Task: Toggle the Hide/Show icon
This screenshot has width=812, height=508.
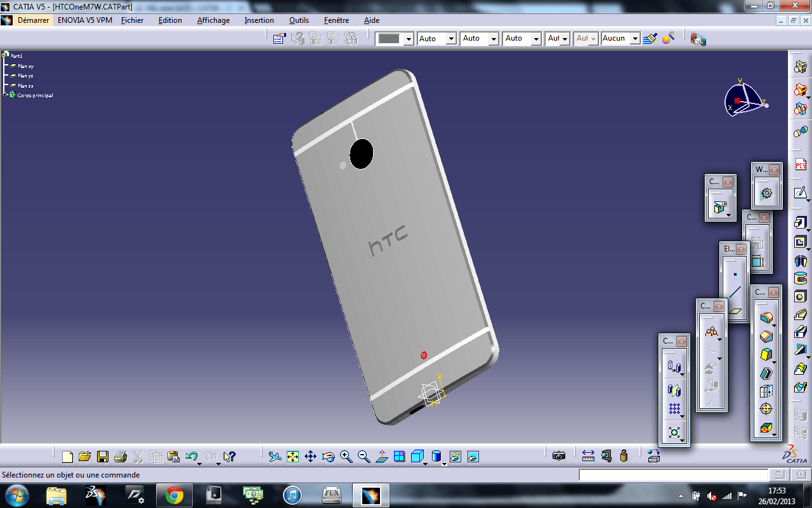Action: click(x=455, y=456)
